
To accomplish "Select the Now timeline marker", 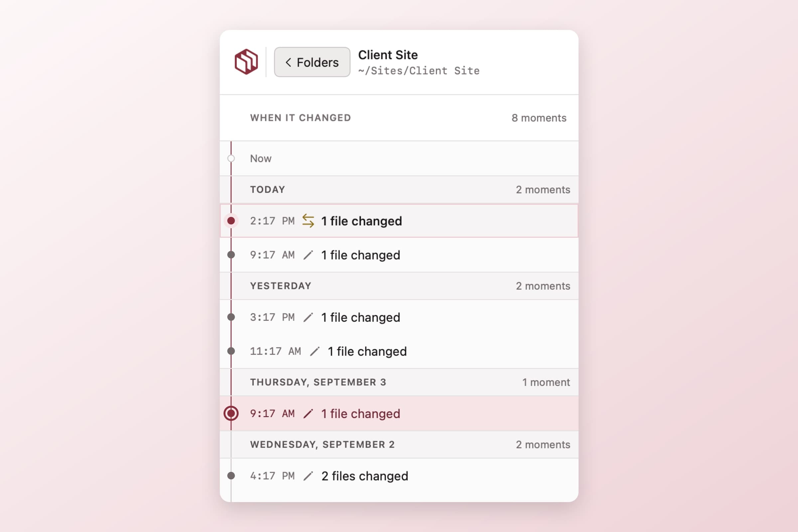I will point(231,159).
